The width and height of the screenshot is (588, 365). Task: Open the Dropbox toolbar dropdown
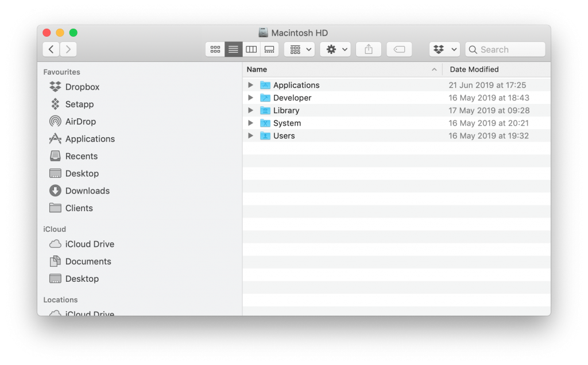[x=444, y=49]
